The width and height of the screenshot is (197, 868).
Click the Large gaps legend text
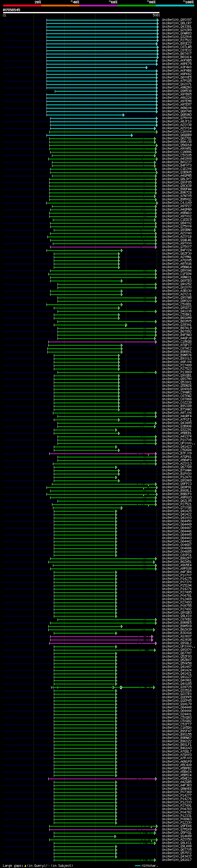click(37, 865)
